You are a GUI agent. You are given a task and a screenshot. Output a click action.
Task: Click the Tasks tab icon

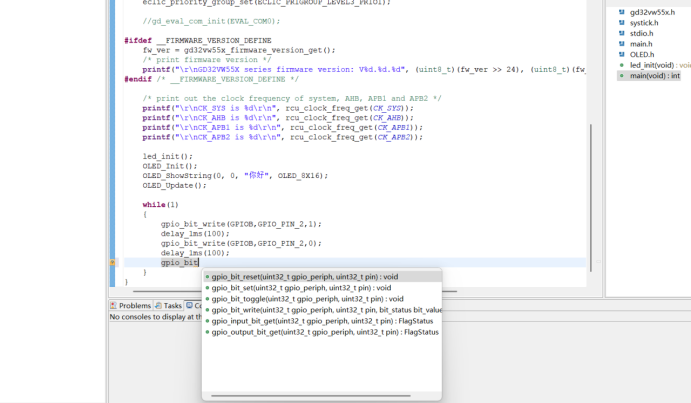158,305
